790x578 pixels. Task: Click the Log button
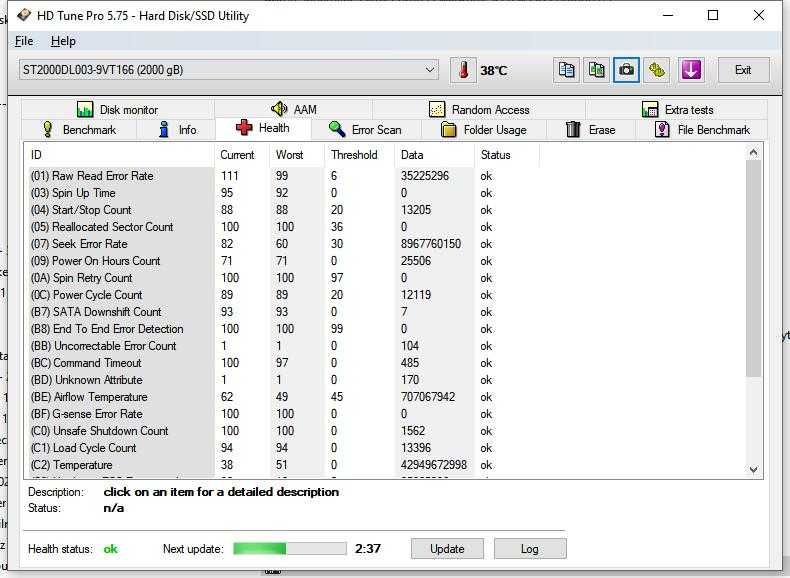(530, 548)
